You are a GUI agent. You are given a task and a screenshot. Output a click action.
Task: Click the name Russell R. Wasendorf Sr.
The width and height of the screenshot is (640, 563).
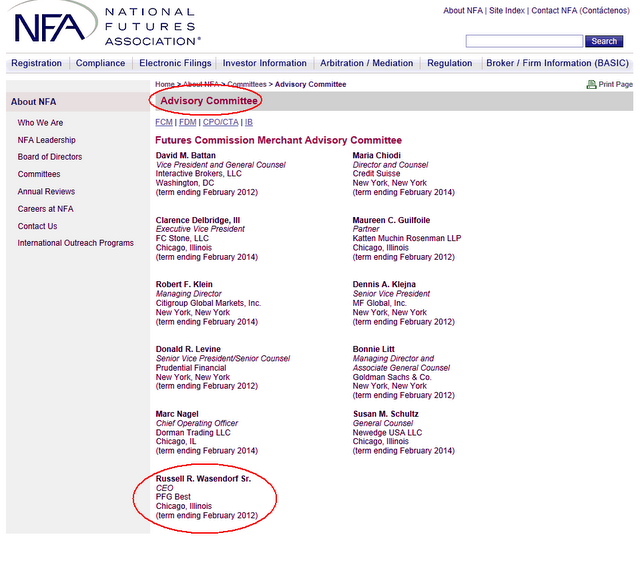(203, 479)
